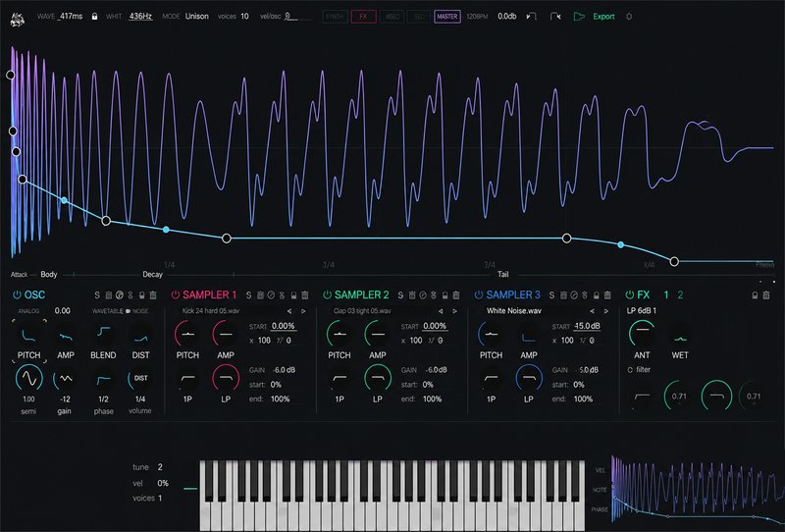Screen dimensions: 785x532
Task: Click the round DIST volume knob
Action: 140,379
